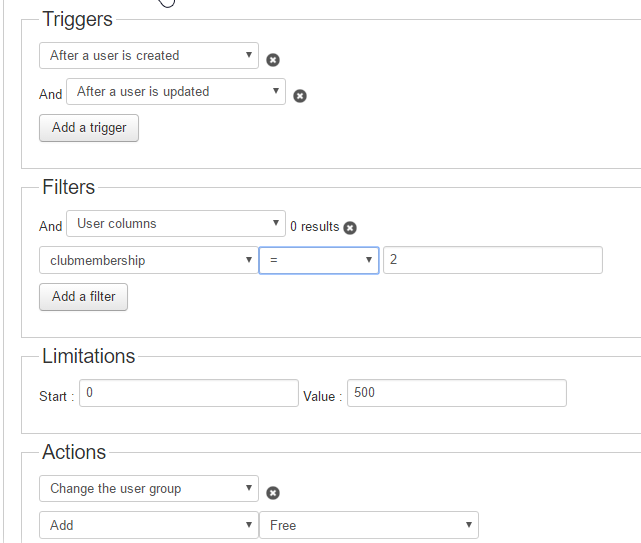The image size is (641, 543).
Task: Click the Actions section heading
Action: coord(74,452)
